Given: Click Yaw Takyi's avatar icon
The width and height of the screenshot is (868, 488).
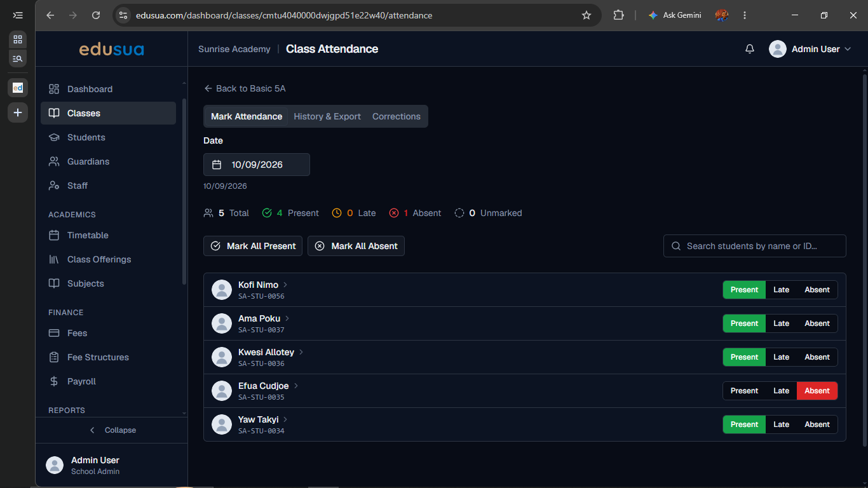Looking at the screenshot, I should (221, 424).
